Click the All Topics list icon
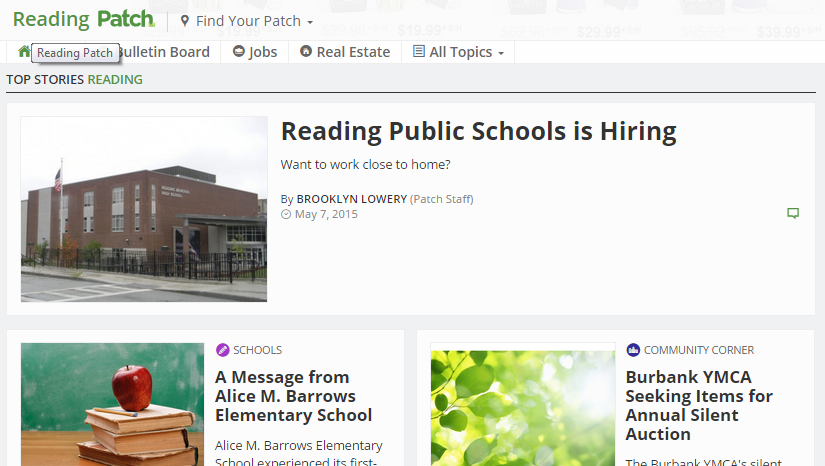 coord(419,52)
